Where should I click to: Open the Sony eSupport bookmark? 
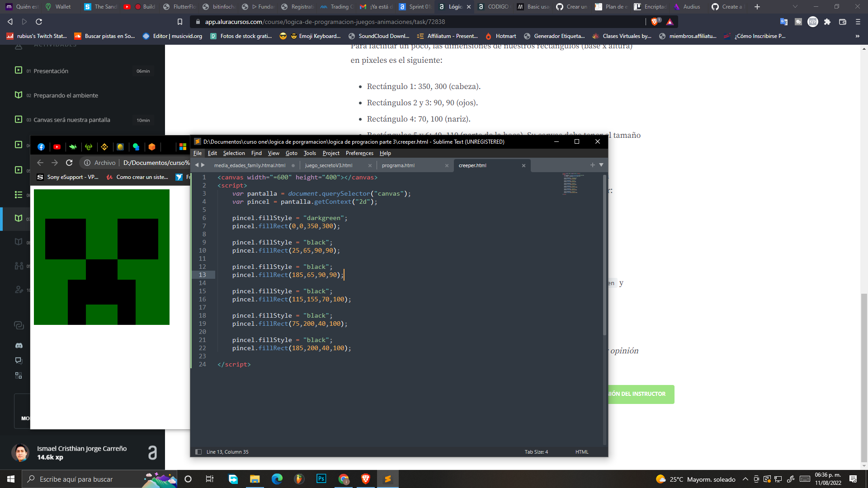[x=68, y=177]
